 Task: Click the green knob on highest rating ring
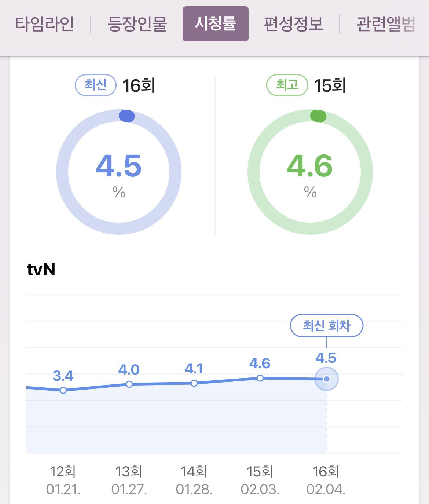(318, 116)
